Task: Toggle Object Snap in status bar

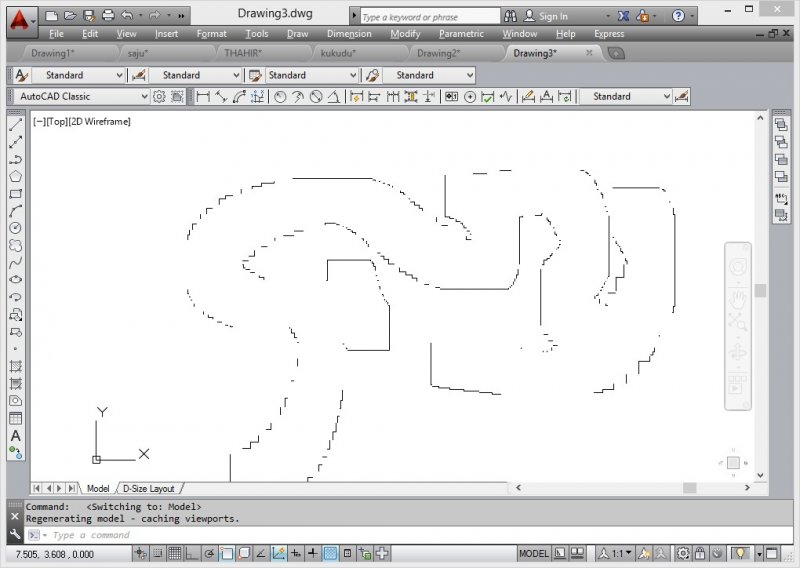Action: click(x=227, y=553)
